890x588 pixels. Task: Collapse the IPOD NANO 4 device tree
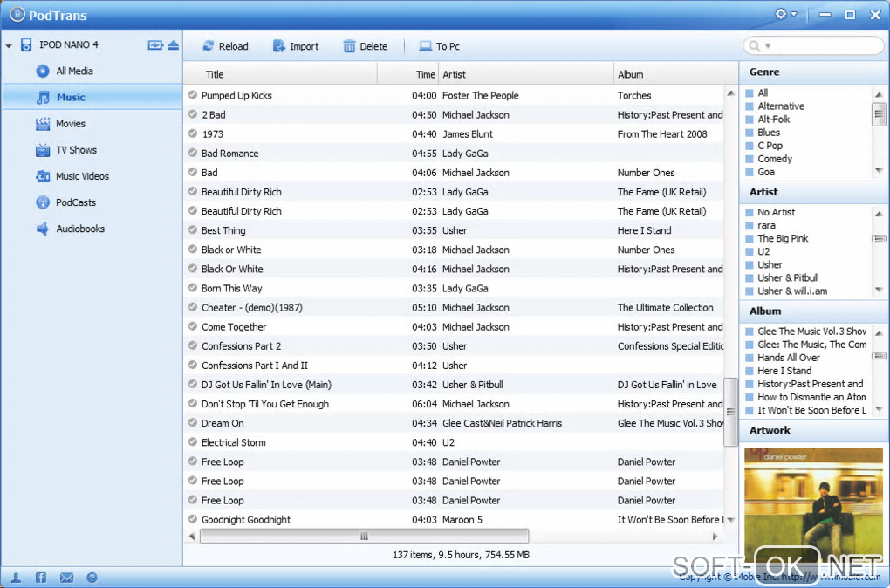click(x=9, y=45)
